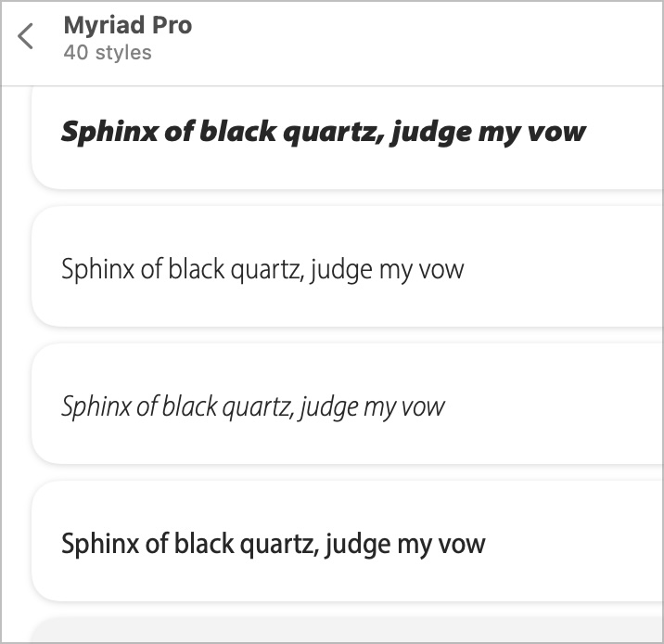Click the word vow in the bold italic sample
The image size is (664, 644).
coord(557,133)
